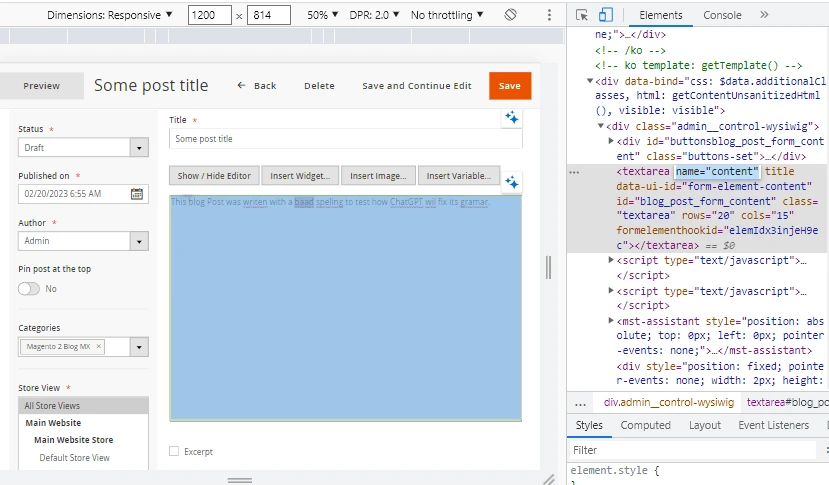Open the Published on calendar picker
829x485 pixels.
coord(137,194)
